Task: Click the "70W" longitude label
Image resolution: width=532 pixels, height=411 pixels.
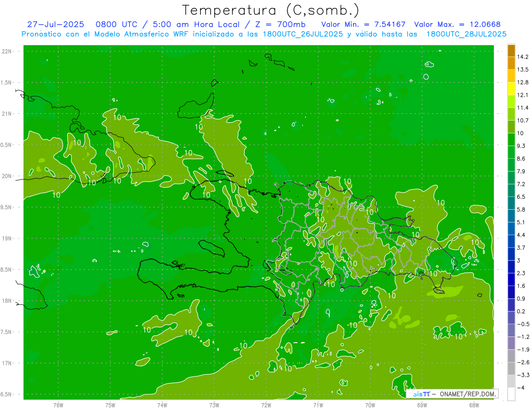Action: coord(370,405)
